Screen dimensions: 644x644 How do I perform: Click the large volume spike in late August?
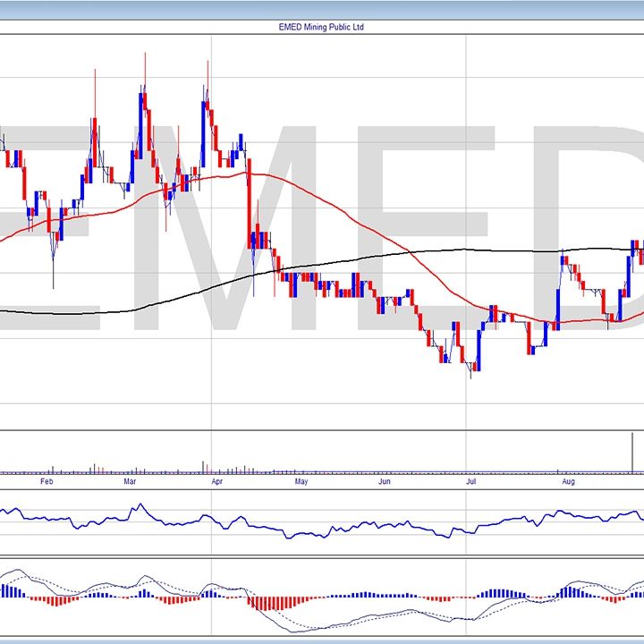click(x=633, y=453)
